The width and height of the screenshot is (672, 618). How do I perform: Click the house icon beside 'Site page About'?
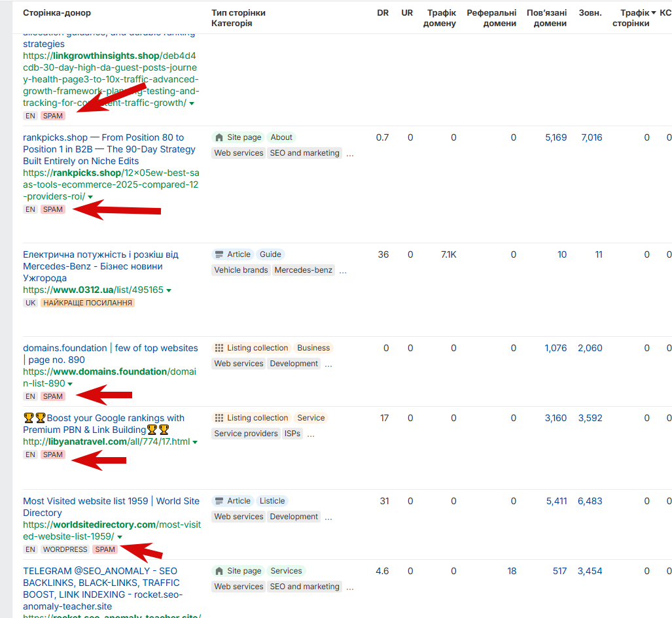[x=219, y=137]
